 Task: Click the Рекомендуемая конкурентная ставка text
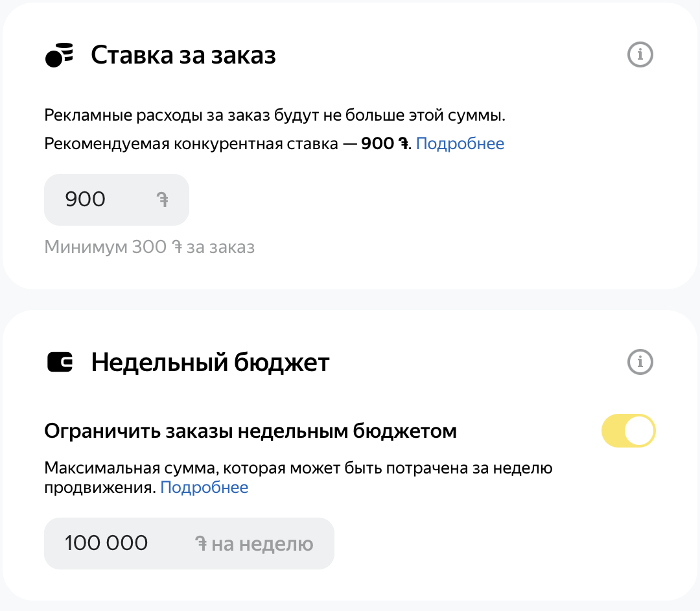[x=191, y=143]
